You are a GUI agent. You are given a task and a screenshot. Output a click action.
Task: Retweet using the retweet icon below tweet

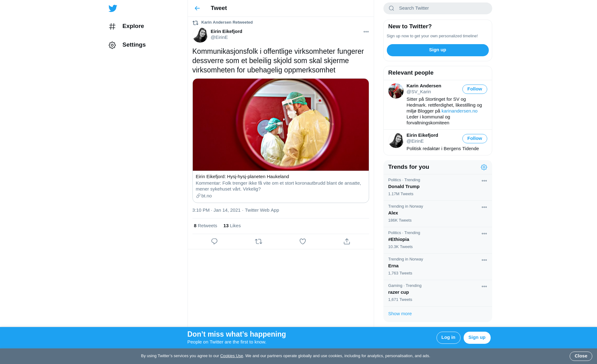coord(258,242)
